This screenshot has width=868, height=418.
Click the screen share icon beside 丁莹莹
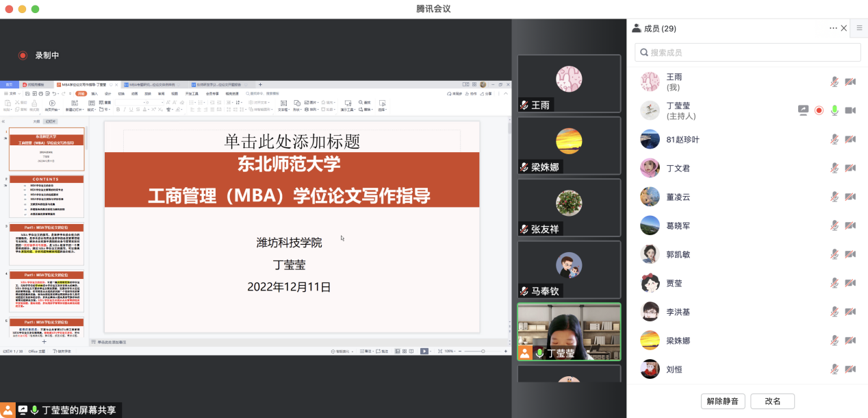pyautogui.click(x=804, y=110)
